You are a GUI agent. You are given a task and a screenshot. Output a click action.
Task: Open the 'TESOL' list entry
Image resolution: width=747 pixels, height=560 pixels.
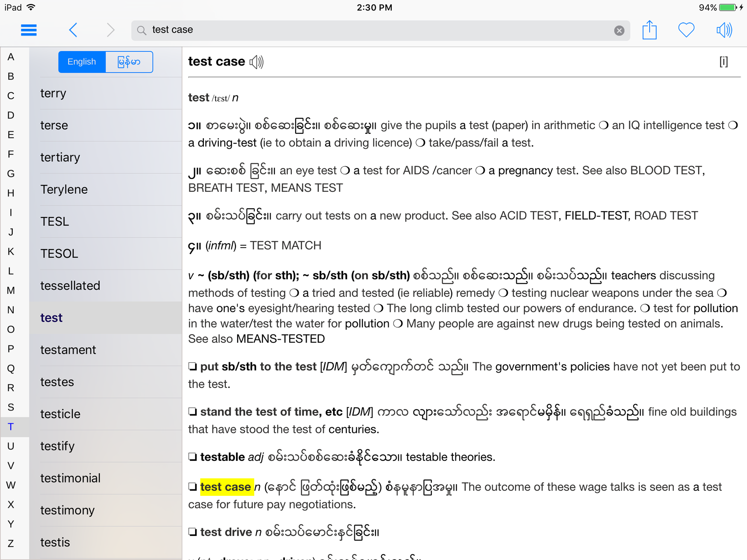pyautogui.click(x=59, y=254)
